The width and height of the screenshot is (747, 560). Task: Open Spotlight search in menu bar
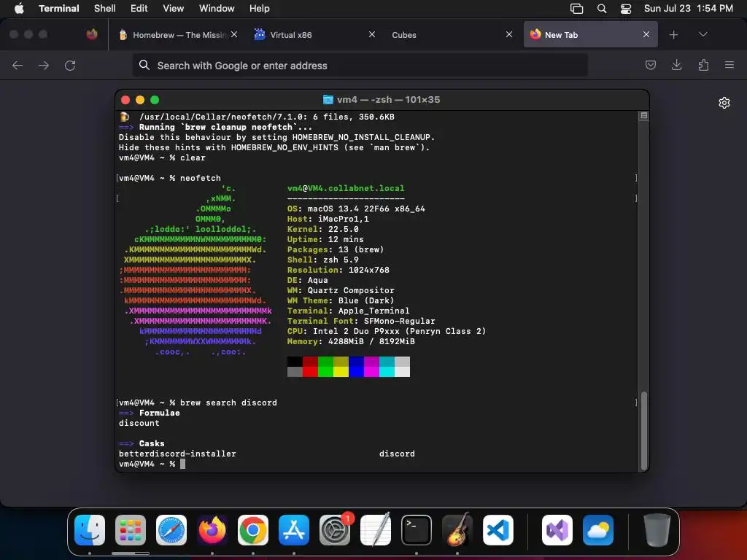[602, 9]
